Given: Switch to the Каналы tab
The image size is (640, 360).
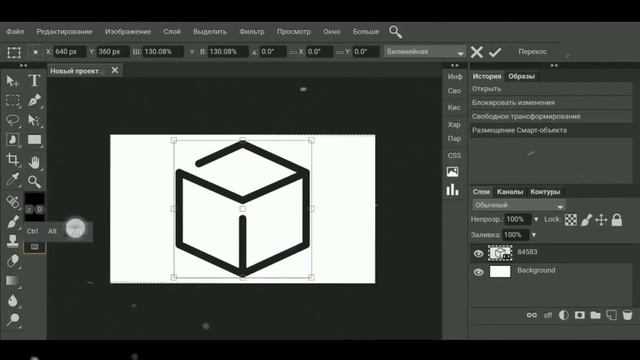Looking at the screenshot, I should (x=510, y=191).
